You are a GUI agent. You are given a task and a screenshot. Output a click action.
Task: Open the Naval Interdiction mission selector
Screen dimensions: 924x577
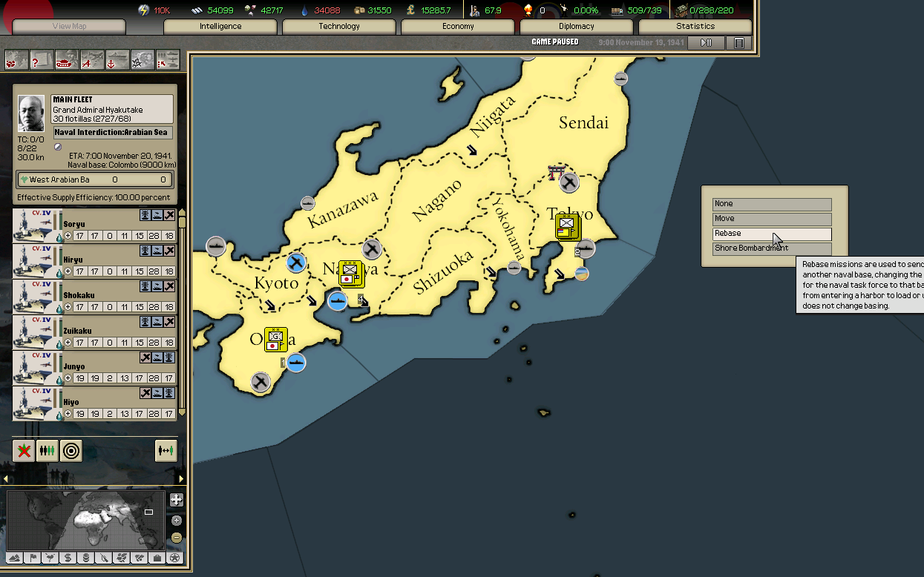click(x=113, y=133)
